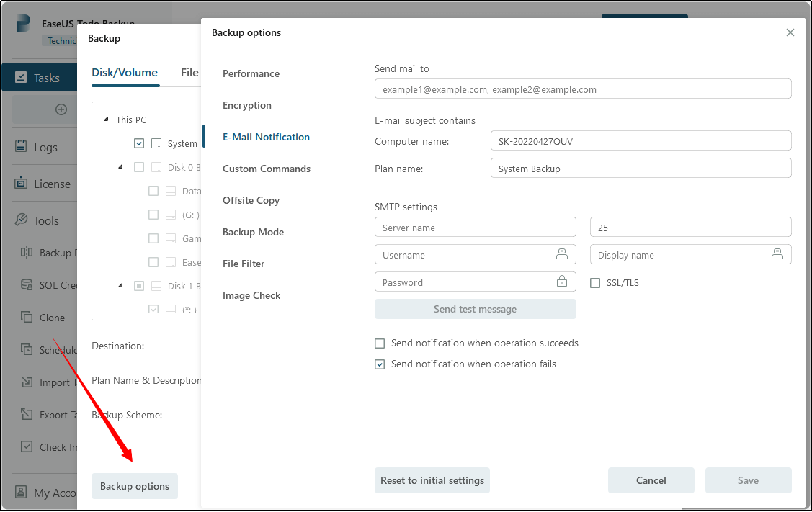The height and width of the screenshot is (512, 812).
Task: Click the user icon in Username field
Action: coord(562,254)
